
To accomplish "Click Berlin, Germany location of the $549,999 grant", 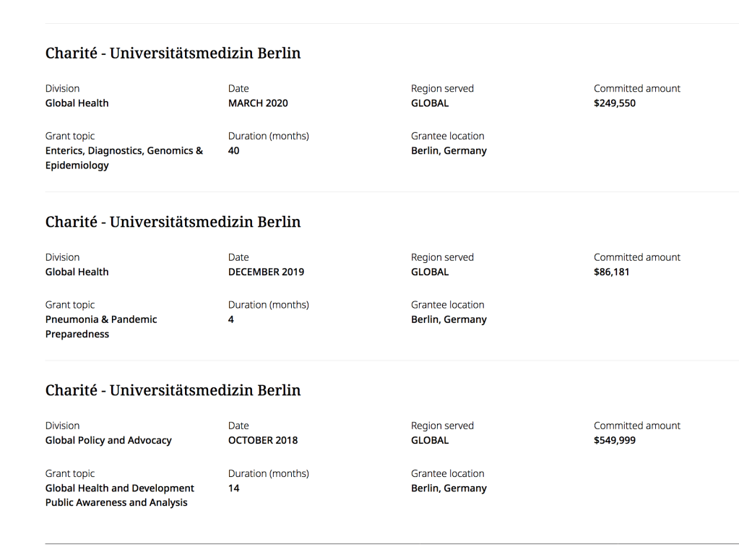I will click(x=449, y=488).
